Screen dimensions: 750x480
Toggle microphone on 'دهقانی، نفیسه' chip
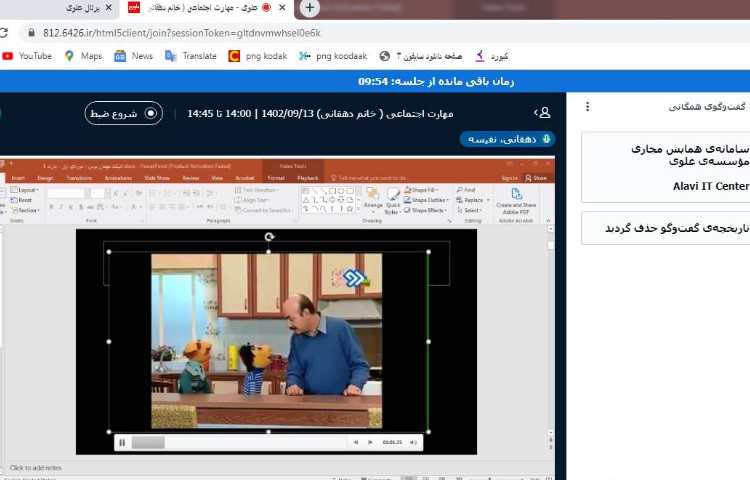507,139
